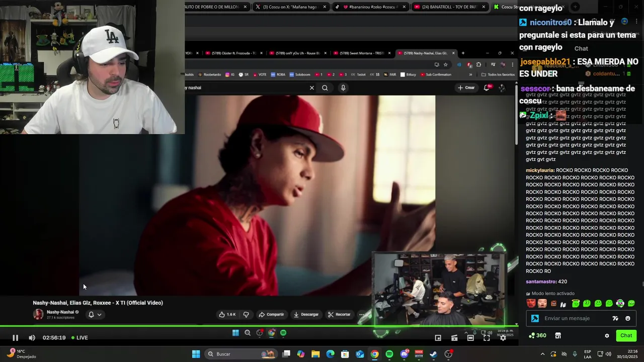Open chat settings gear icon

pos(607,335)
